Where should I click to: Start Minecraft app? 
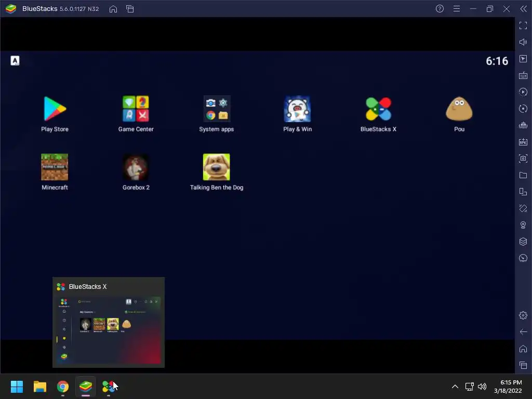[x=55, y=167]
